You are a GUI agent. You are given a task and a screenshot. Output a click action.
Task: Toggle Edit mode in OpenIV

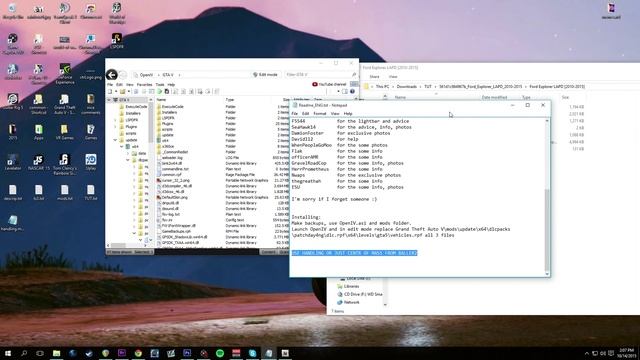pyautogui.click(x=265, y=75)
